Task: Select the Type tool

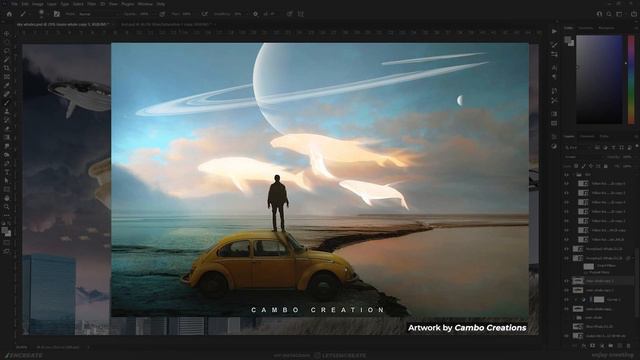Action: point(7,172)
